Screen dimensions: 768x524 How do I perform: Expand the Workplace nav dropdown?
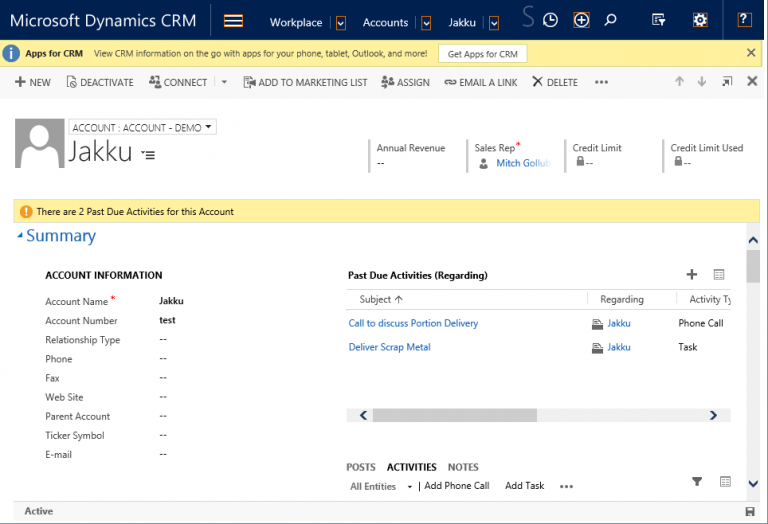(341, 23)
